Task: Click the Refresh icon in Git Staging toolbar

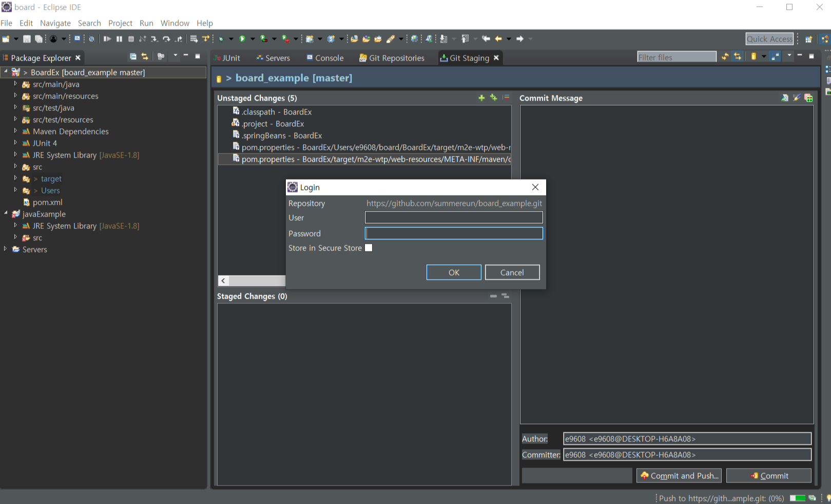Action: point(725,57)
